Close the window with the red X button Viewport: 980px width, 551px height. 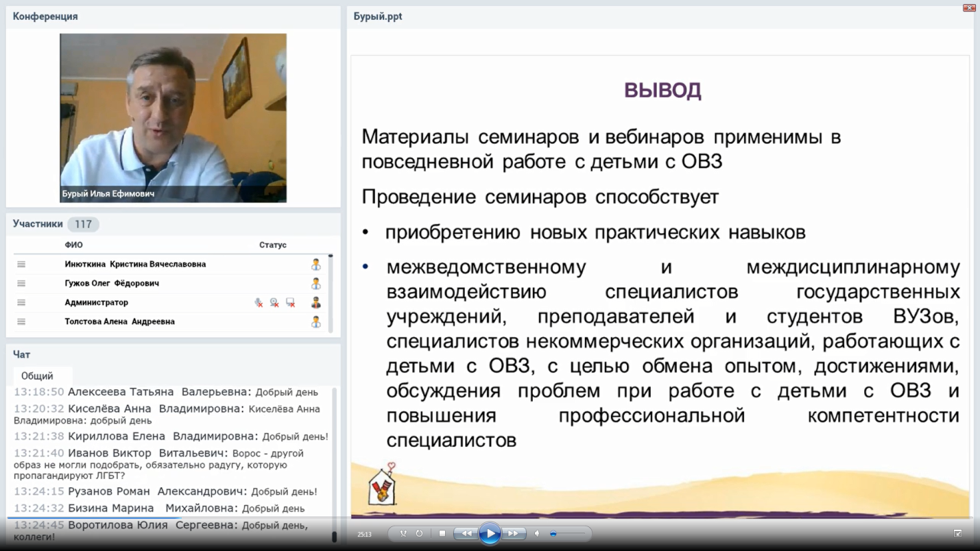(x=969, y=8)
